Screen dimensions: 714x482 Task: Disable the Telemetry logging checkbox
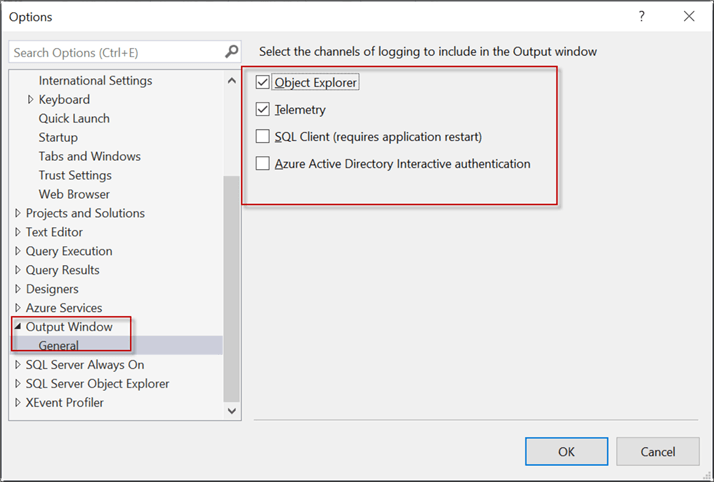click(263, 109)
